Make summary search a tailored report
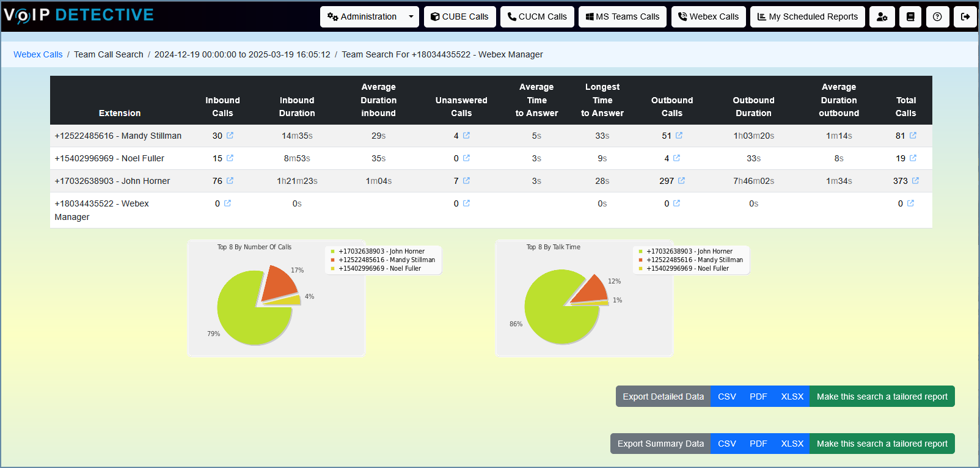 click(882, 444)
